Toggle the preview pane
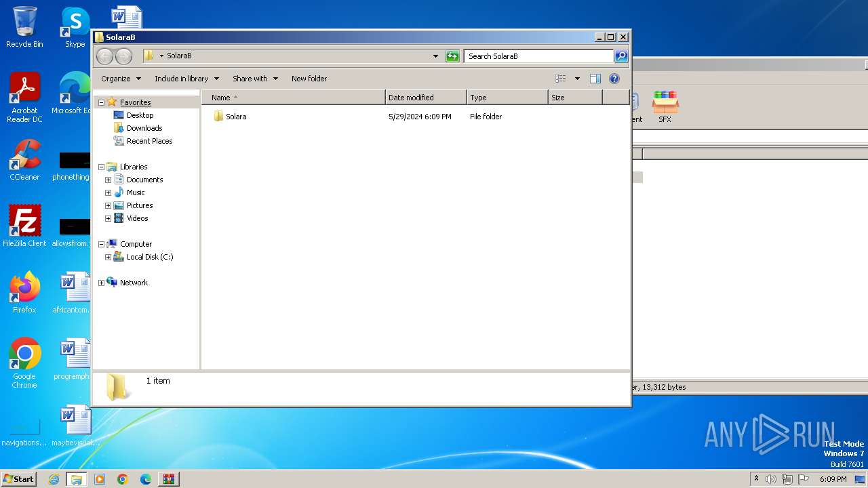The height and width of the screenshot is (488, 868). [595, 79]
